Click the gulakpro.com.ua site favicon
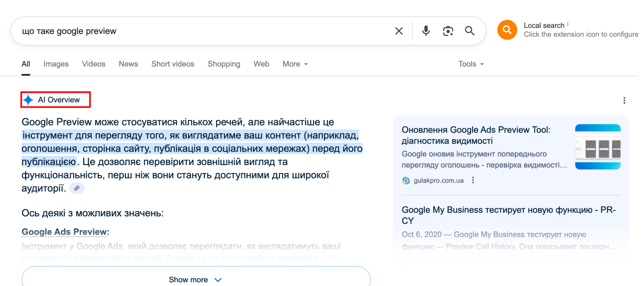 [406, 180]
